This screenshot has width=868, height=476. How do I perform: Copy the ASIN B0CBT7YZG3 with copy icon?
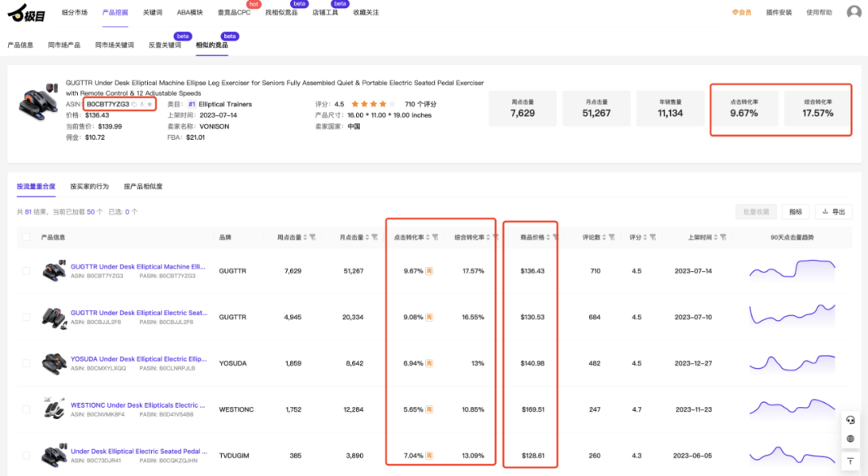134,105
